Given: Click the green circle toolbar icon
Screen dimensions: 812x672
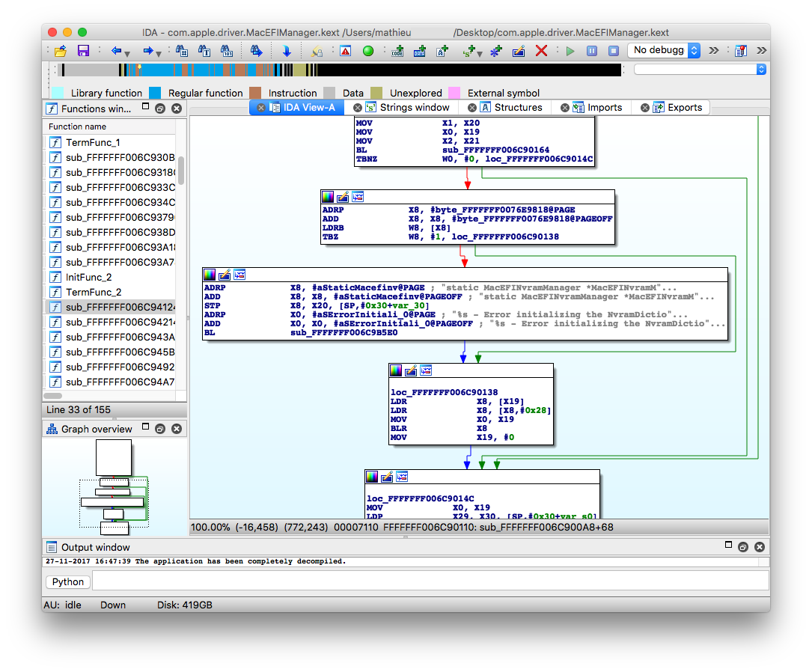Looking at the screenshot, I should coord(367,51).
